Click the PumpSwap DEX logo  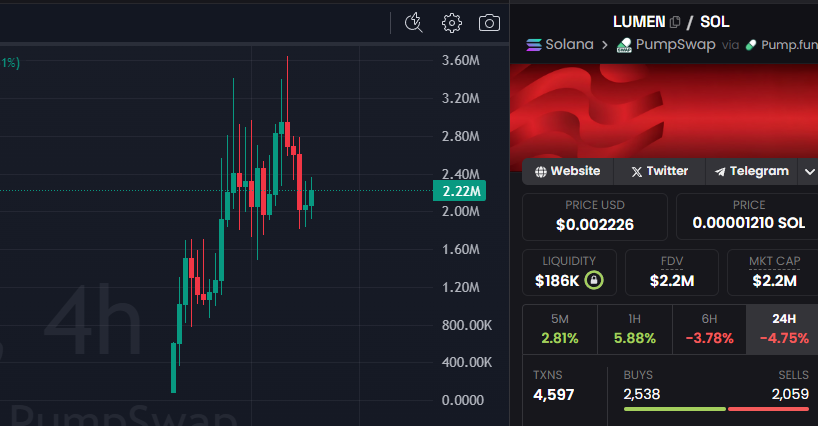coord(624,45)
